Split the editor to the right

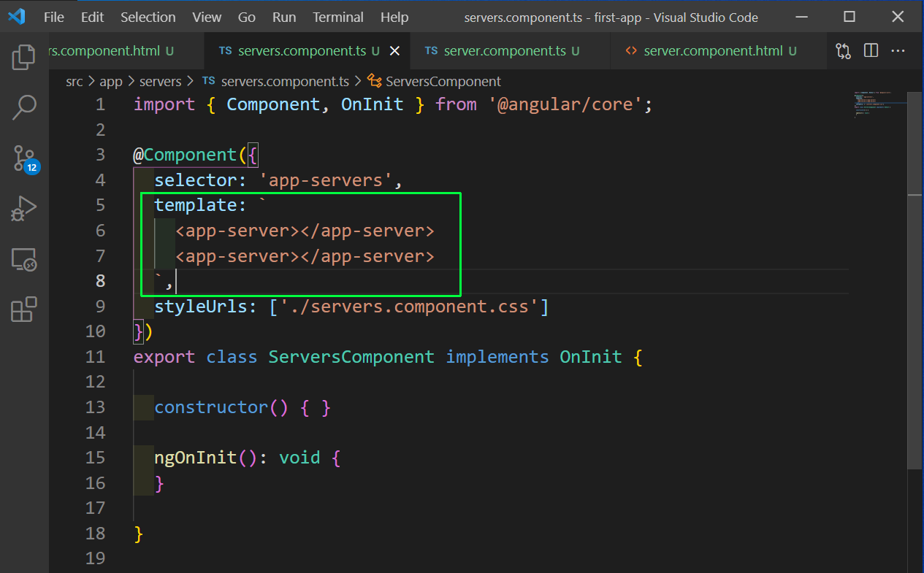coord(871,51)
